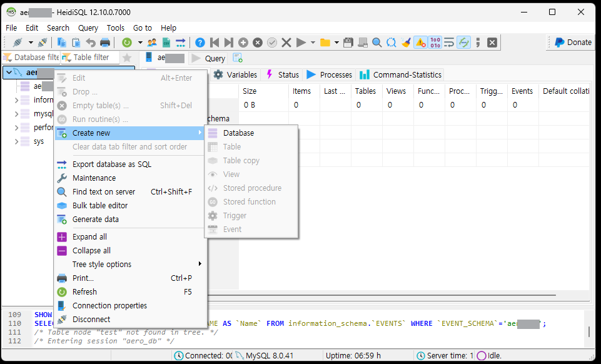The width and height of the screenshot is (601, 364).
Task: Click the Insert row plus icon
Action: tap(243, 43)
